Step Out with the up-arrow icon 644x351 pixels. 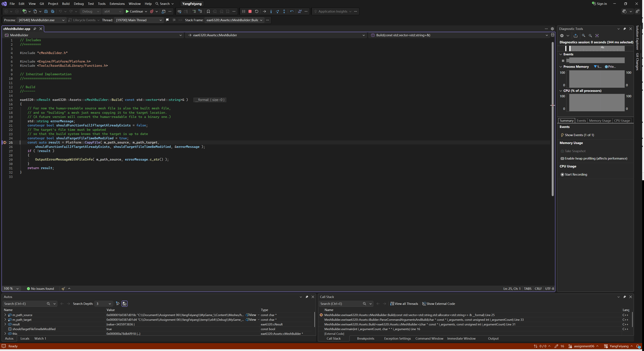tap(284, 11)
